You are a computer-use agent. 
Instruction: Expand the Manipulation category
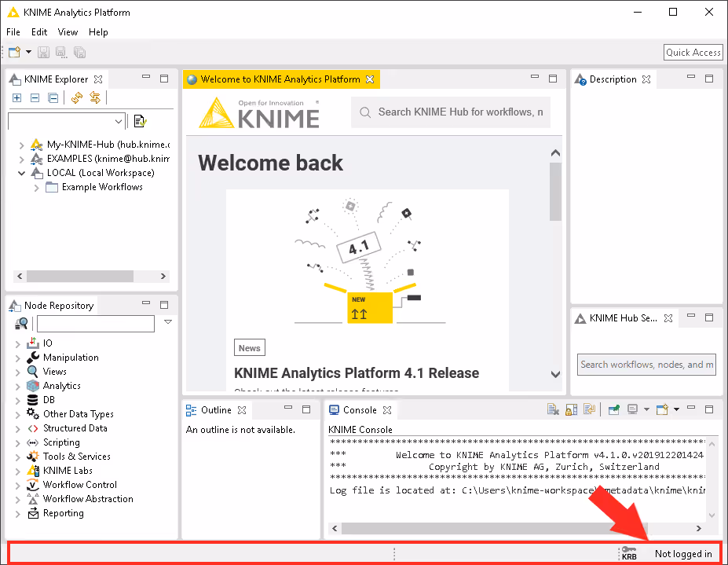[x=17, y=358]
